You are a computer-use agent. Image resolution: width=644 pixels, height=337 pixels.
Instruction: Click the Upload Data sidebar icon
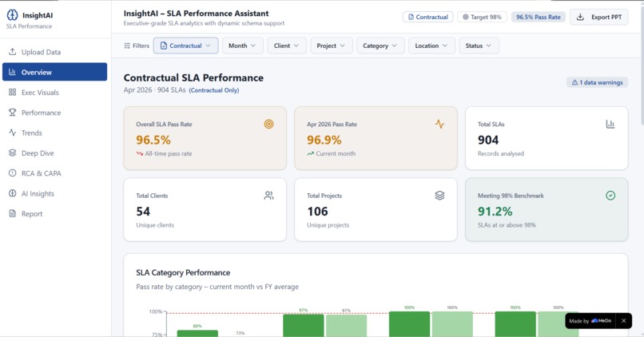click(x=12, y=52)
